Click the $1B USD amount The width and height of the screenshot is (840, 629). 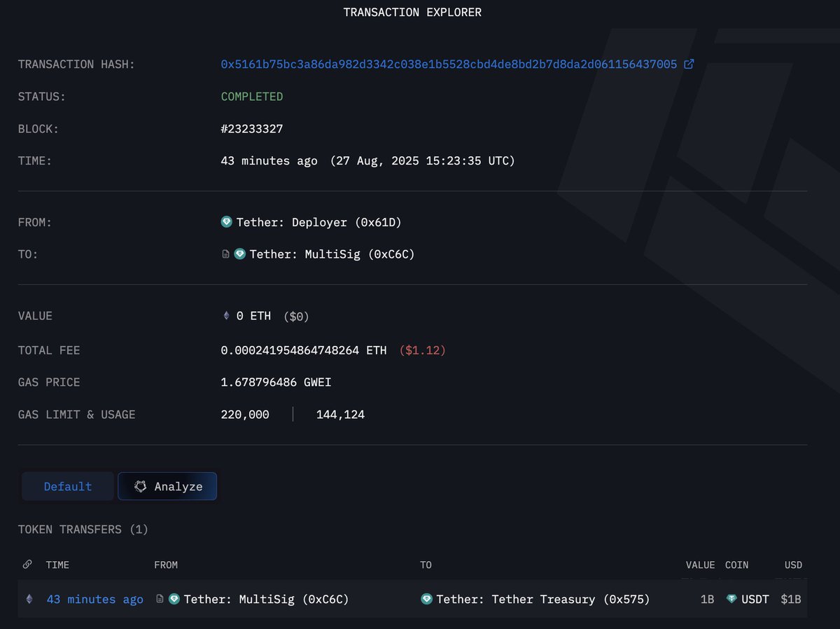tap(792, 600)
